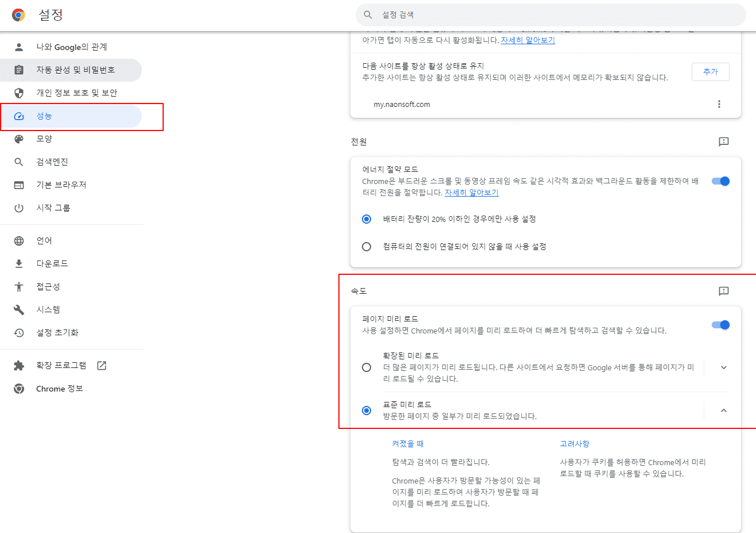Click the 추가 button to add a site

(x=711, y=71)
